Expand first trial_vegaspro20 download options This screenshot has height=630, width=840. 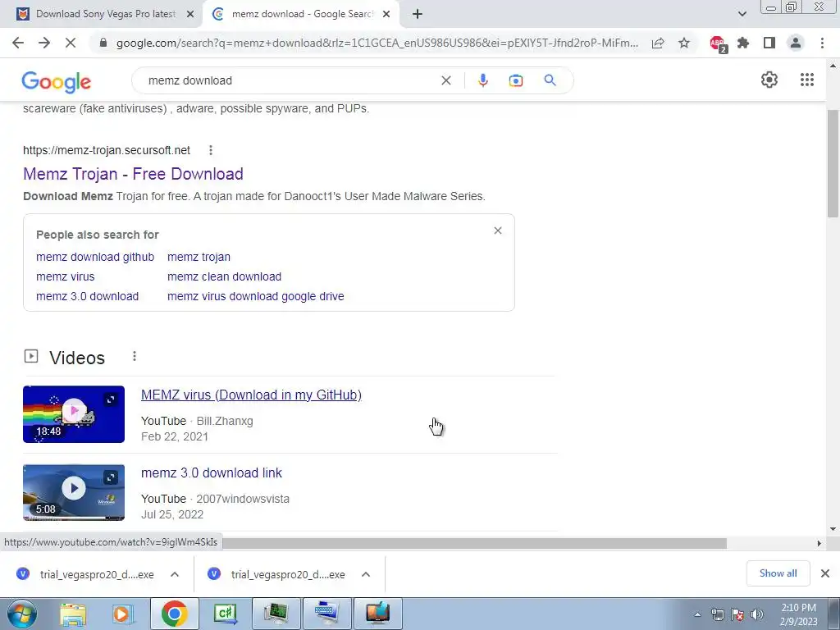[175, 574]
